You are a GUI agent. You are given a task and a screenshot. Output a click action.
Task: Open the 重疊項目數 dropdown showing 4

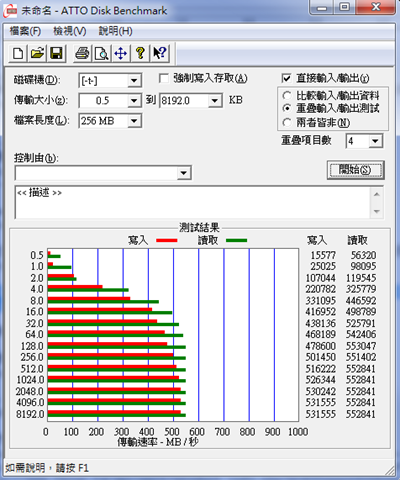(x=375, y=141)
